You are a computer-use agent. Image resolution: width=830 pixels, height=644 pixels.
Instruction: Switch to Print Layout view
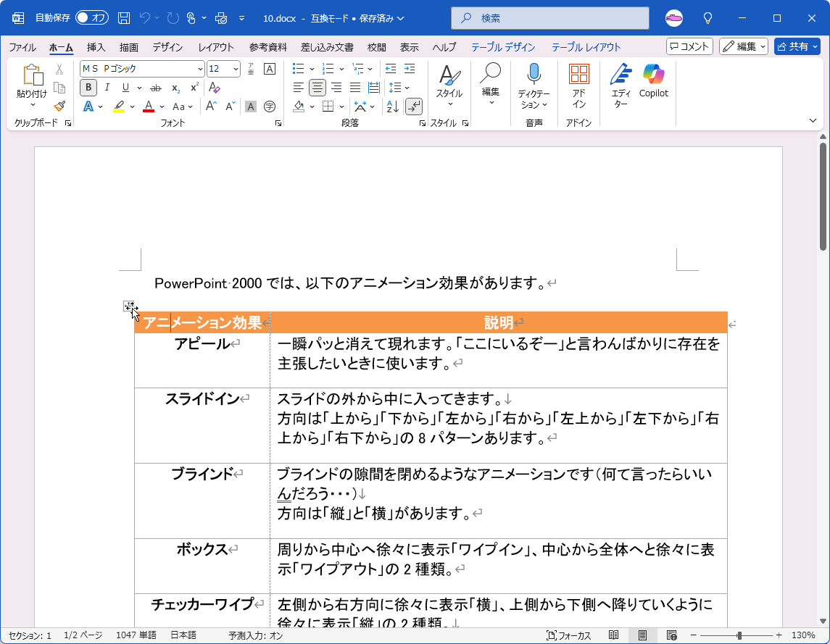click(642, 635)
